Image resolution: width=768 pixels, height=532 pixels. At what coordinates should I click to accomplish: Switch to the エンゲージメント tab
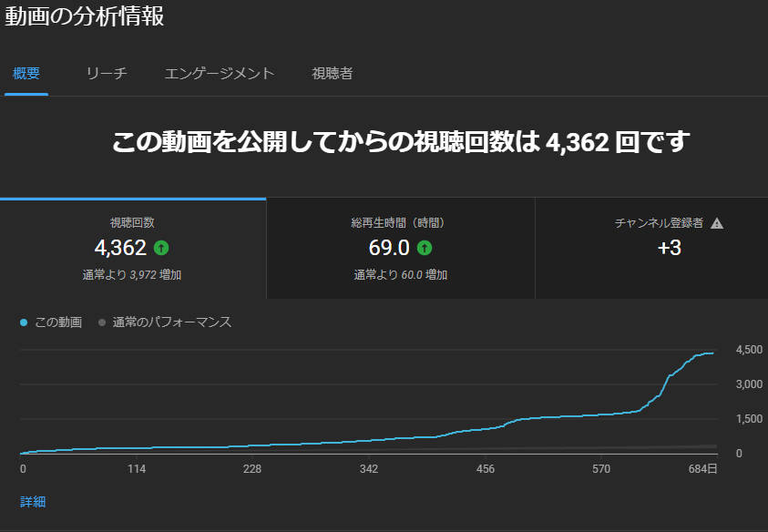(219, 74)
